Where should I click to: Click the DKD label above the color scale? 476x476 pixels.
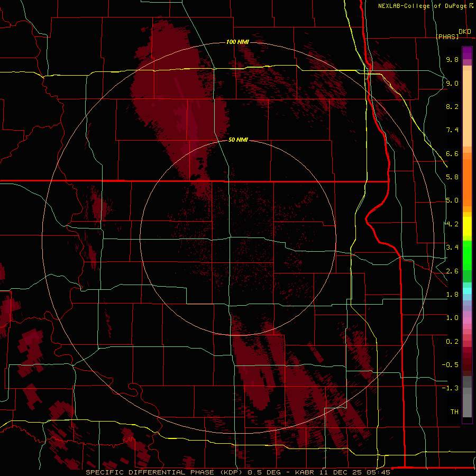tap(465, 32)
